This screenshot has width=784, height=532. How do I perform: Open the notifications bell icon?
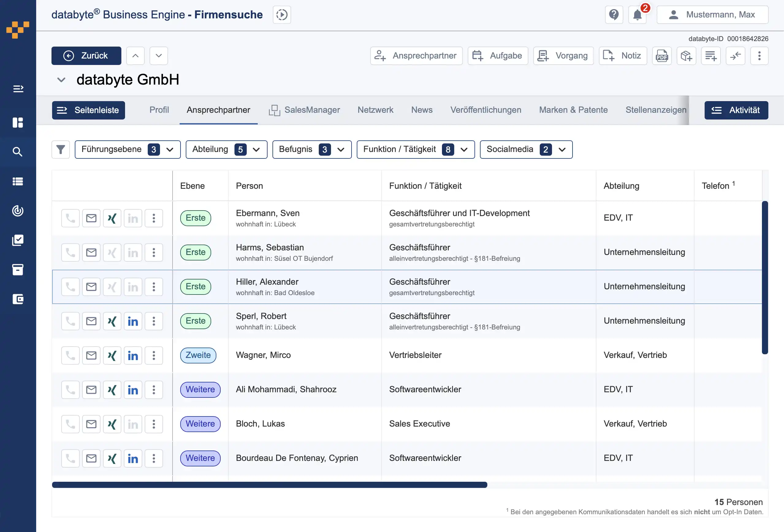coord(637,15)
